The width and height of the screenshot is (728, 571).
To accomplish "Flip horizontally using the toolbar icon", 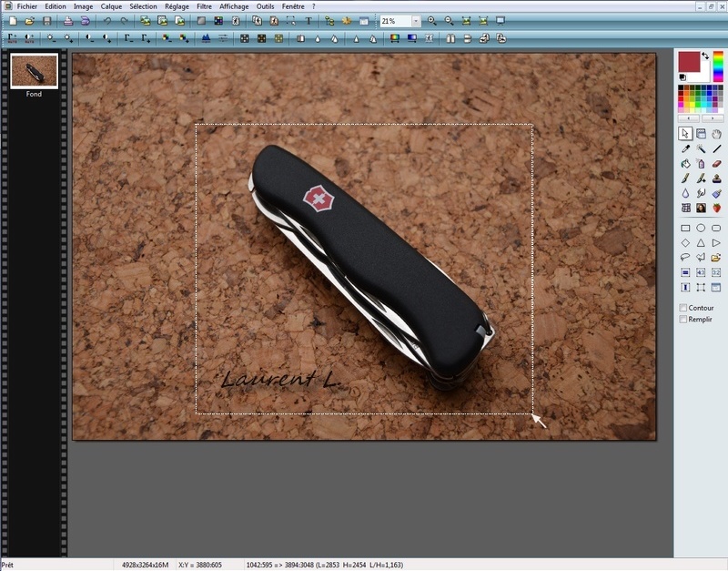I will [x=450, y=38].
